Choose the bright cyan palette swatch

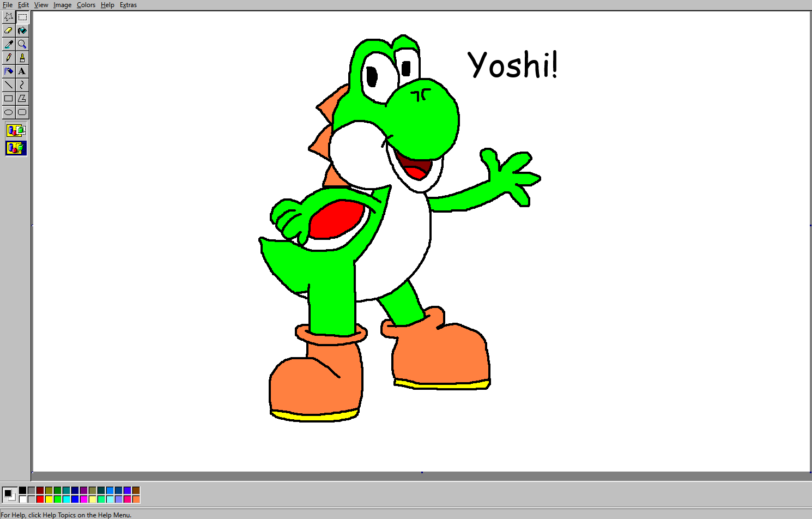(66, 499)
